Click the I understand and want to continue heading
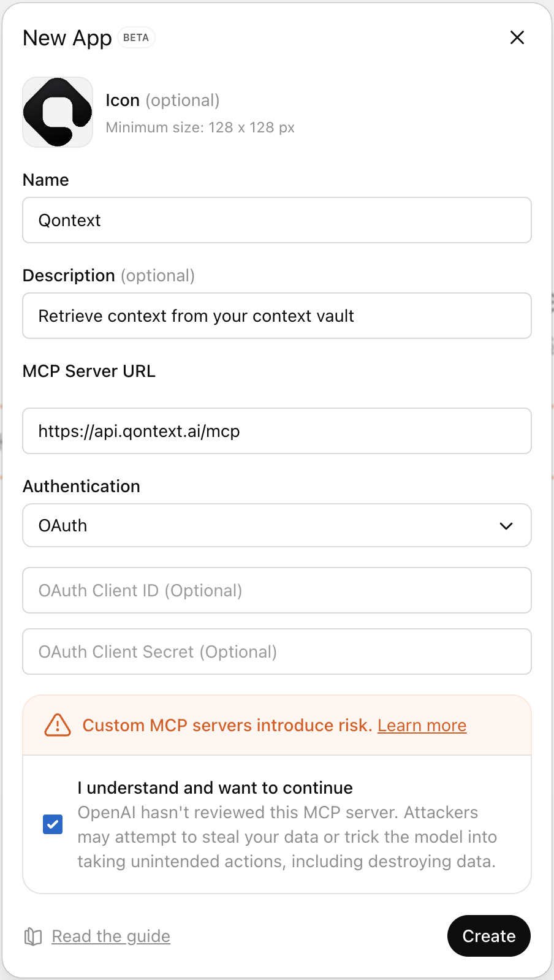This screenshot has width=554, height=980. [215, 788]
